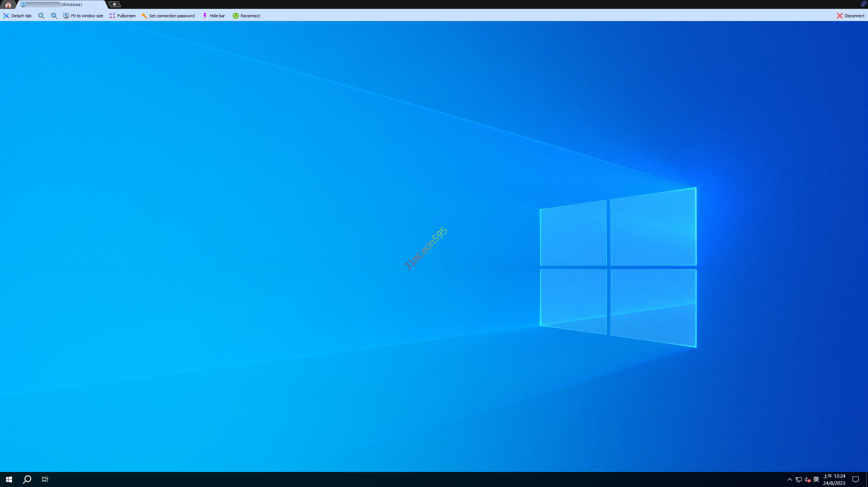Click the Home tab icon
This screenshot has width=868, height=487.
click(8, 5)
